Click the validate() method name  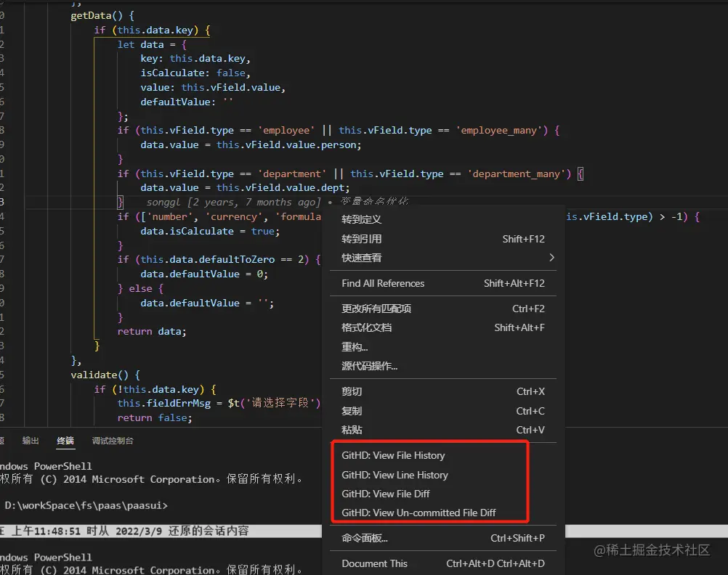(100, 375)
